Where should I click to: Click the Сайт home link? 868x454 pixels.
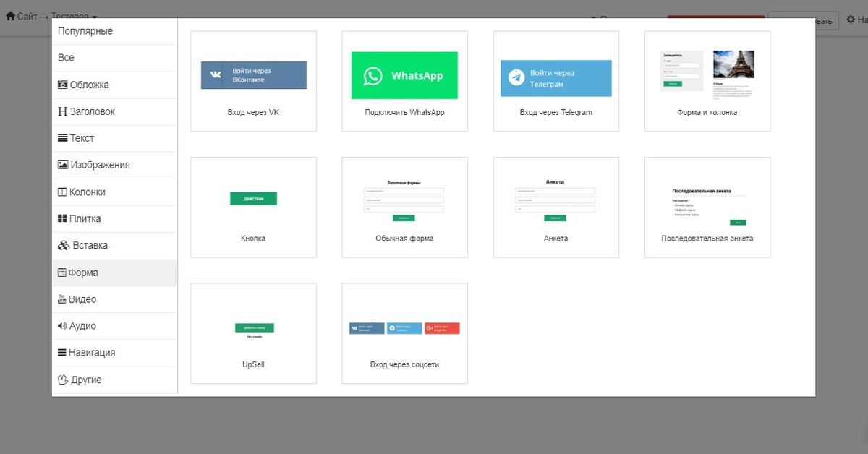(21, 16)
